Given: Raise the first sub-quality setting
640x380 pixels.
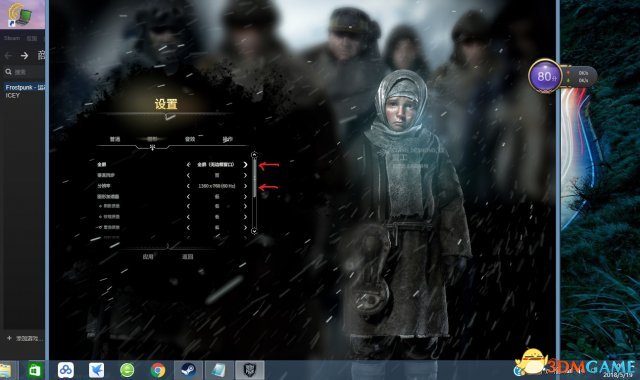Looking at the screenshot, I should click(245, 206).
